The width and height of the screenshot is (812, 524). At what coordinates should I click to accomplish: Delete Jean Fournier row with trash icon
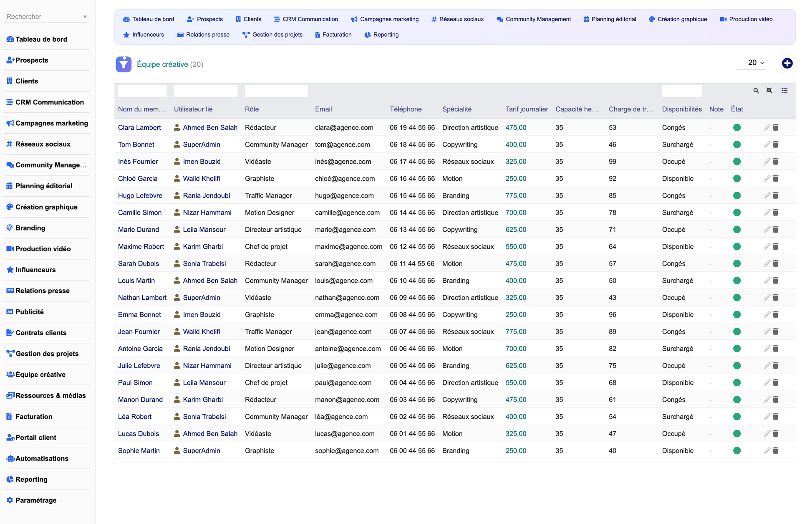tap(775, 332)
